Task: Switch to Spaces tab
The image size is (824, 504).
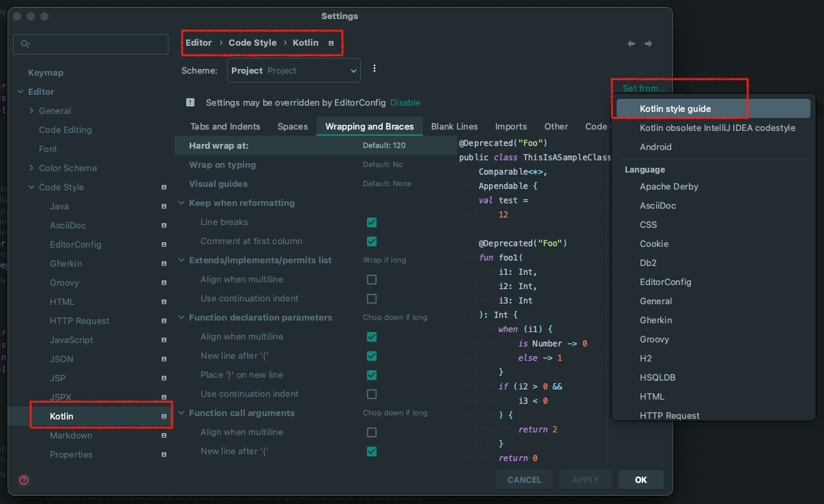Action: pyautogui.click(x=293, y=126)
